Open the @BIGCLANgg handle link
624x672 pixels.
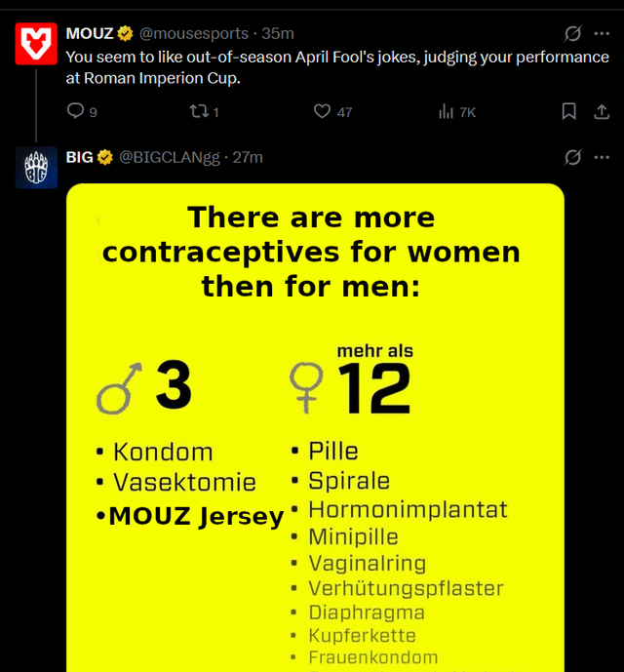tap(170, 157)
